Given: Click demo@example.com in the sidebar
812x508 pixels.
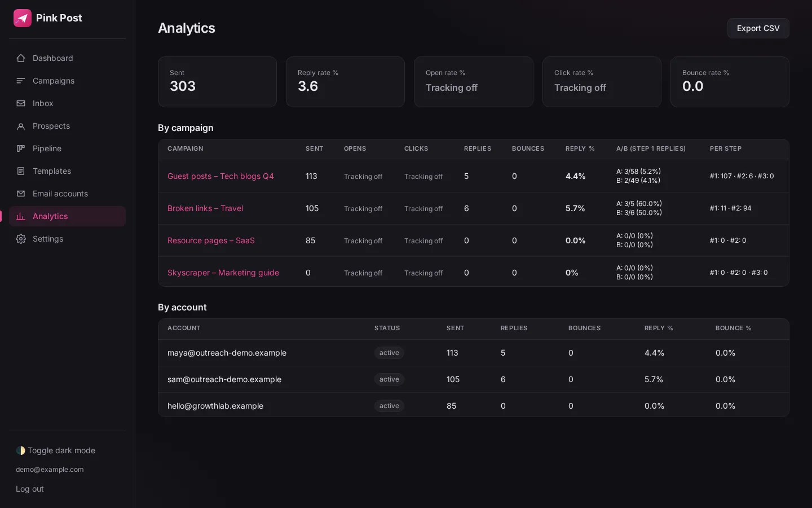Looking at the screenshot, I should click(x=50, y=470).
